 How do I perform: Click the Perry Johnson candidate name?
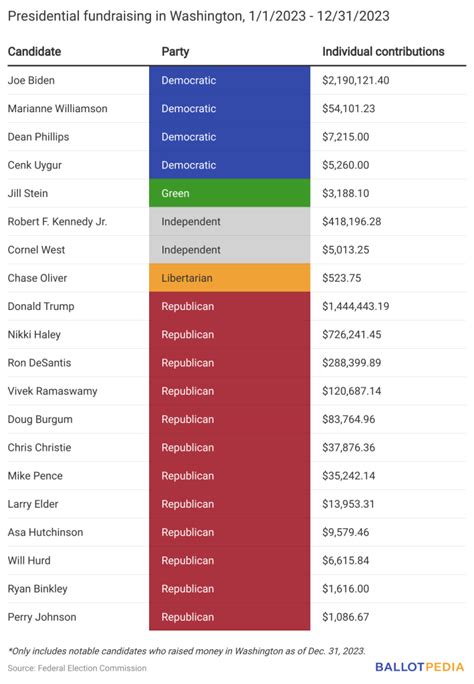point(42,617)
